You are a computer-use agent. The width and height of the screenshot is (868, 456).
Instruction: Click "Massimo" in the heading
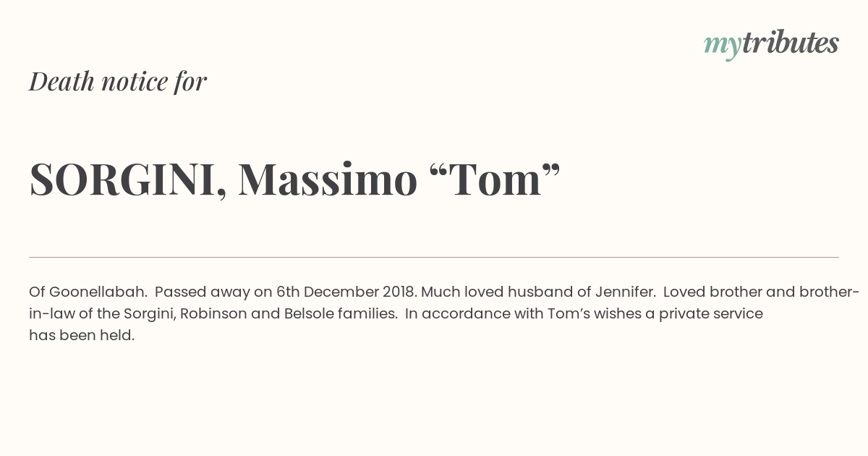[x=328, y=180]
